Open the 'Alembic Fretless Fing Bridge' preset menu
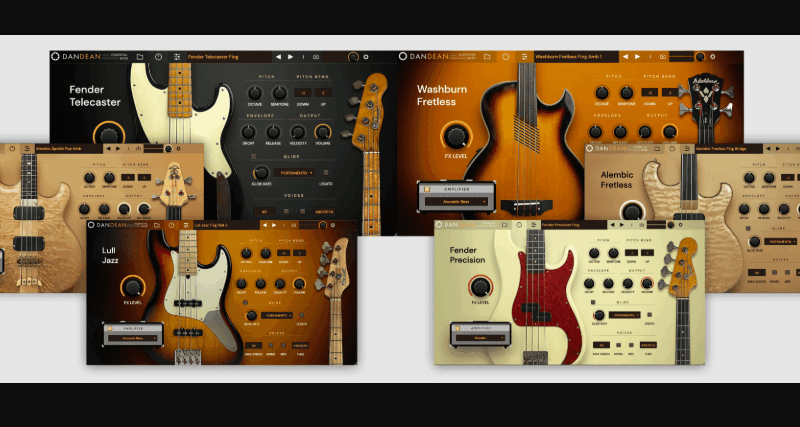The height and width of the screenshot is (427, 800). pos(728,148)
